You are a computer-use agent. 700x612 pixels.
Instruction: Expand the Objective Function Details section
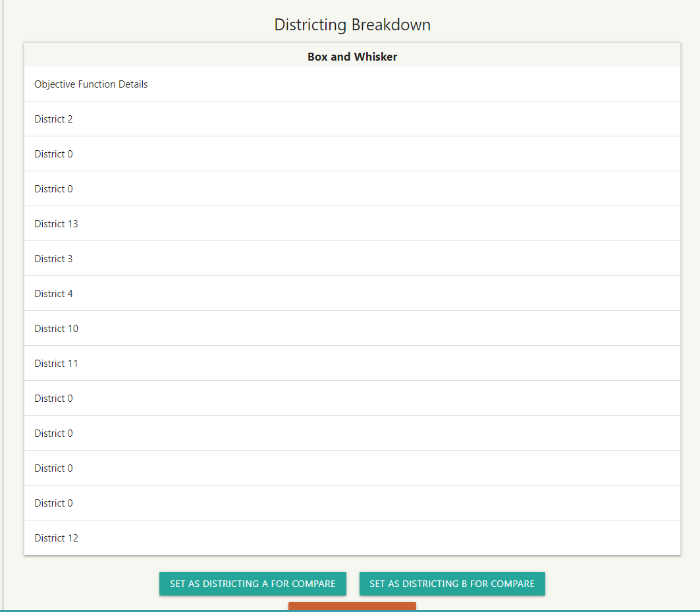[x=90, y=84]
